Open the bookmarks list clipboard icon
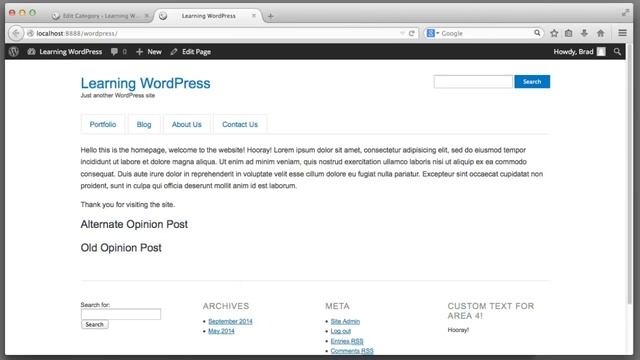 click(569, 33)
